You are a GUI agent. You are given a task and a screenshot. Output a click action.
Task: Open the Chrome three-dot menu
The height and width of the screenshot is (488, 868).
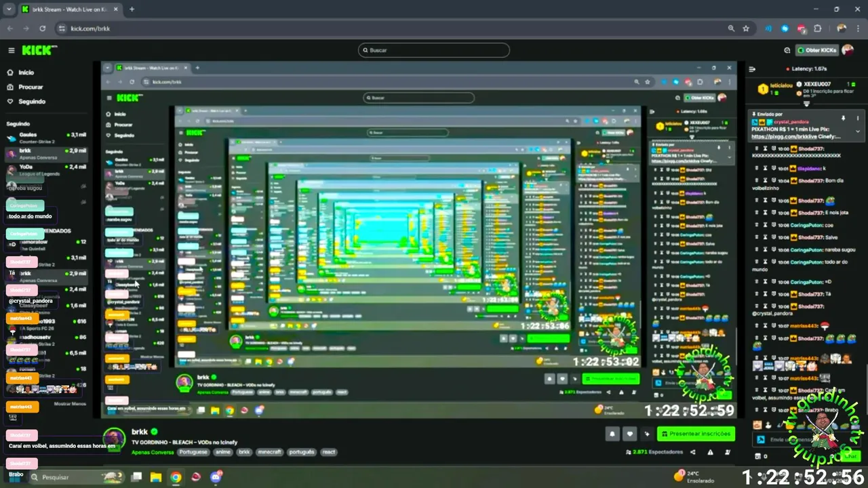click(859, 28)
